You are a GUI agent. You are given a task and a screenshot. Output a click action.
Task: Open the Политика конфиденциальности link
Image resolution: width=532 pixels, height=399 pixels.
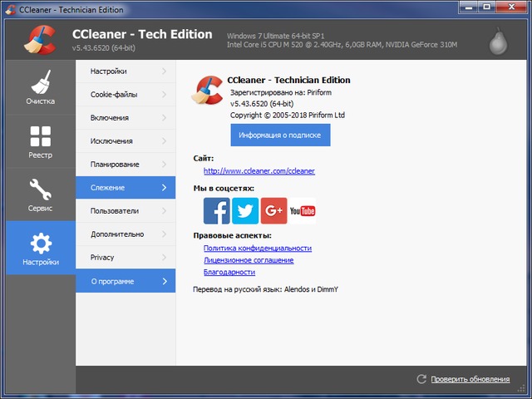(257, 249)
